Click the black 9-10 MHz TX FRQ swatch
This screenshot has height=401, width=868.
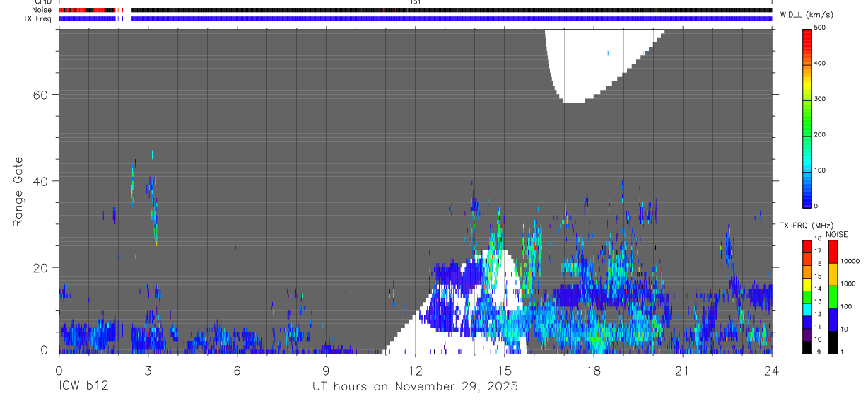coord(807,348)
